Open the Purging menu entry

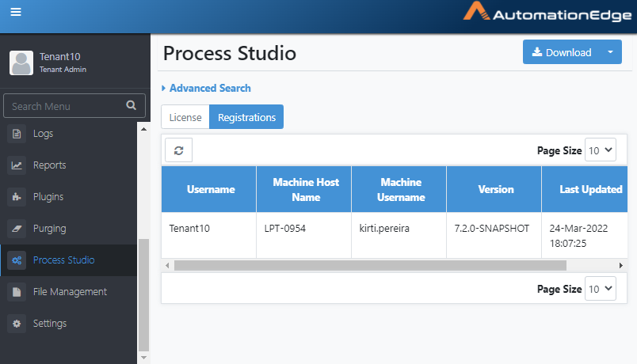tap(68, 229)
